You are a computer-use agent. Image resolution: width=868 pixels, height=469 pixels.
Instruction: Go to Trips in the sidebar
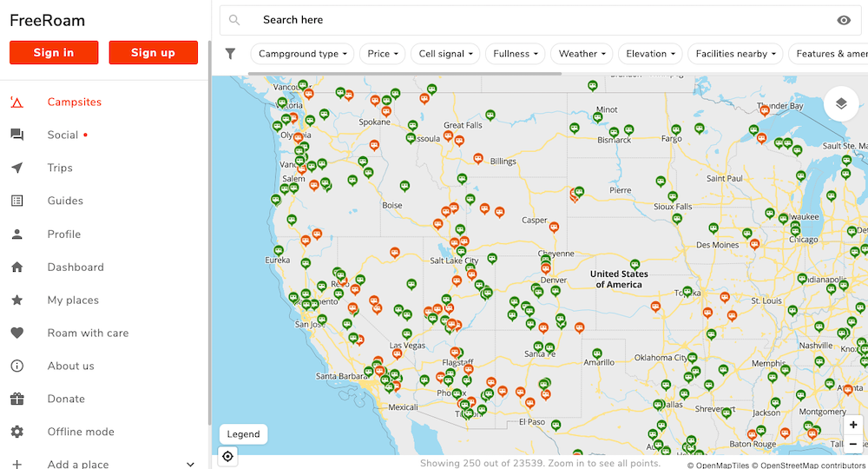[x=60, y=168]
